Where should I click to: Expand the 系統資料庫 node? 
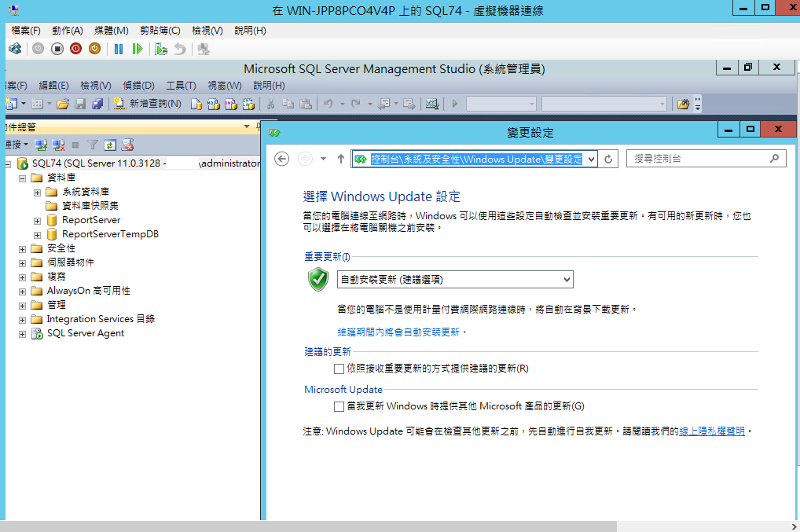pos(37,193)
